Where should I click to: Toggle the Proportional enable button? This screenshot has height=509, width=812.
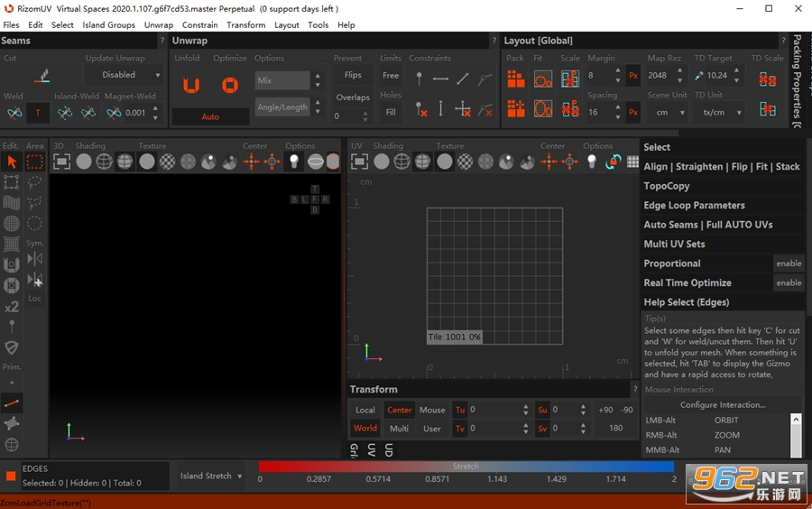tap(789, 264)
